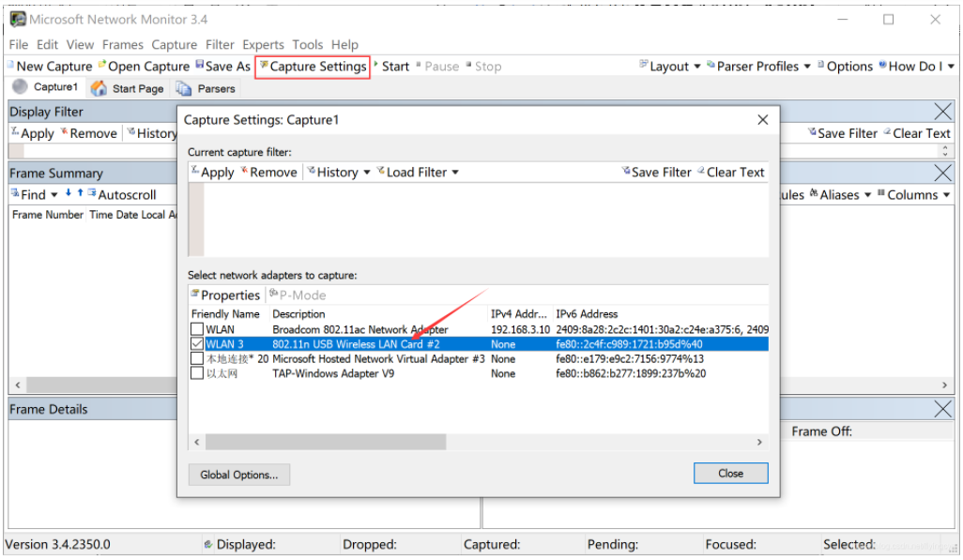This screenshot has width=963, height=560.
Task: Check the 本地连接* 20 adapter checkbox
Action: point(197,358)
